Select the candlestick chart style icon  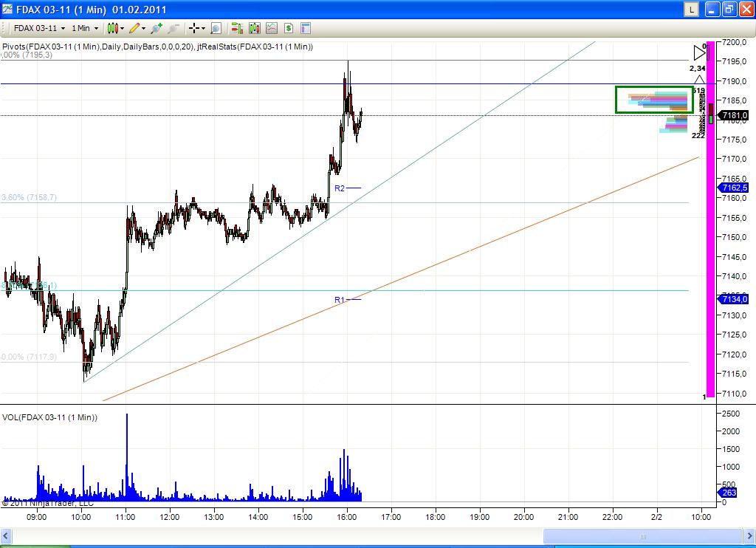112,28
